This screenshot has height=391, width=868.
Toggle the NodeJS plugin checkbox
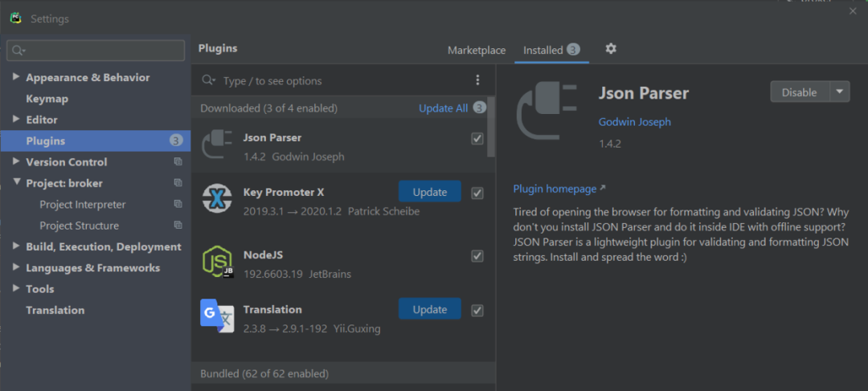(x=477, y=256)
